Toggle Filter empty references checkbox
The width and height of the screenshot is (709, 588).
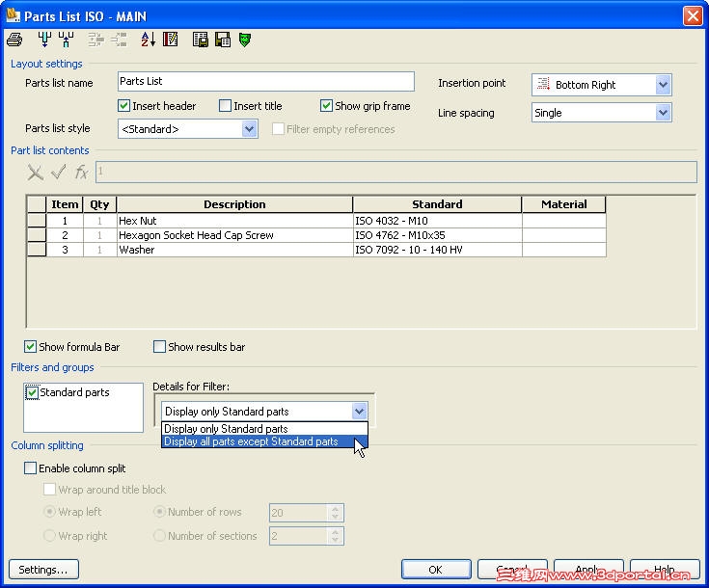click(278, 129)
